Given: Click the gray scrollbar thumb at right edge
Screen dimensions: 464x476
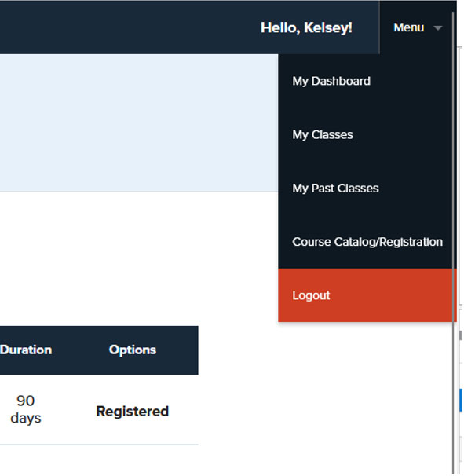Looking at the screenshot, I should pyautogui.click(x=462, y=335).
